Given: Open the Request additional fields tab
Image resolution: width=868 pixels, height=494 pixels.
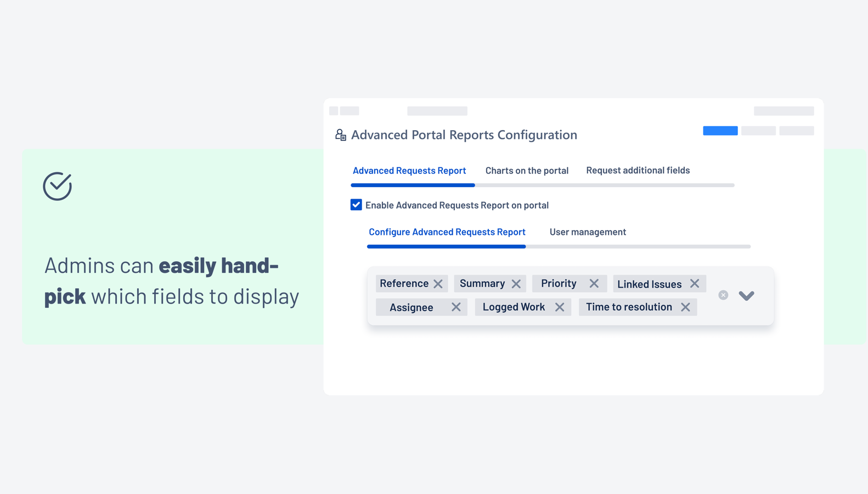Looking at the screenshot, I should pyautogui.click(x=638, y=171).
